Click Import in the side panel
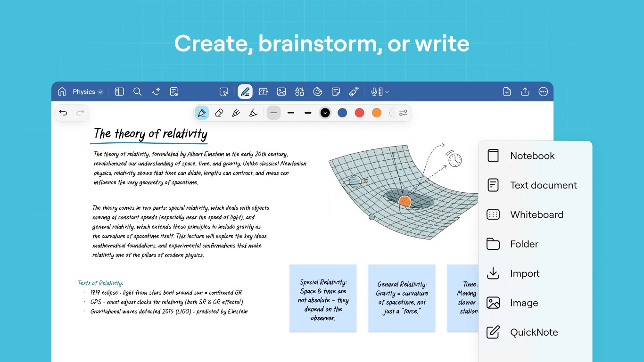Image resolution: width=644 pixels, height=362 pixels. [x=525, y=273]
